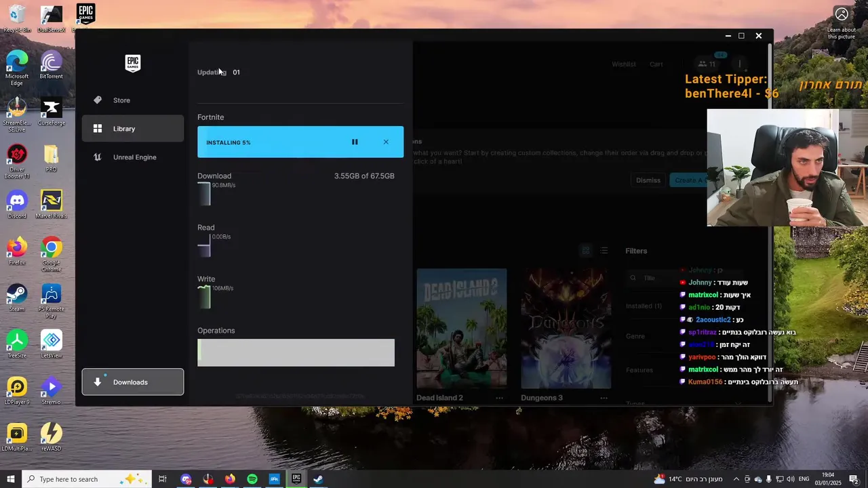The height and width of the screenshot is (488, 868).
Task: Open Spotify from the taskbar
Action: pos(252,479)
